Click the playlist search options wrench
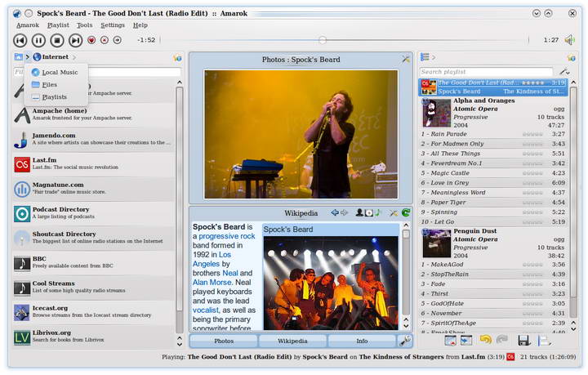The width and height of the screenshot is (588, 375). pos(564,71)
